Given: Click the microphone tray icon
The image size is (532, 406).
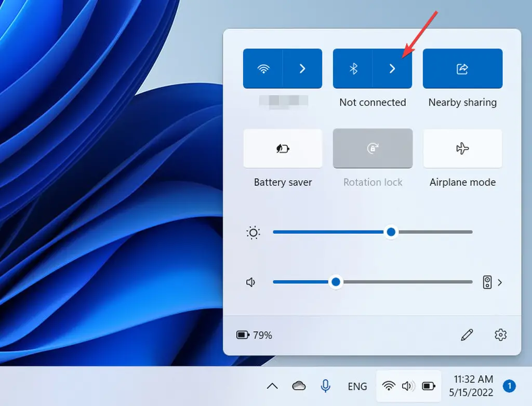Looking at the screenshot, I should tap(326, 386).
